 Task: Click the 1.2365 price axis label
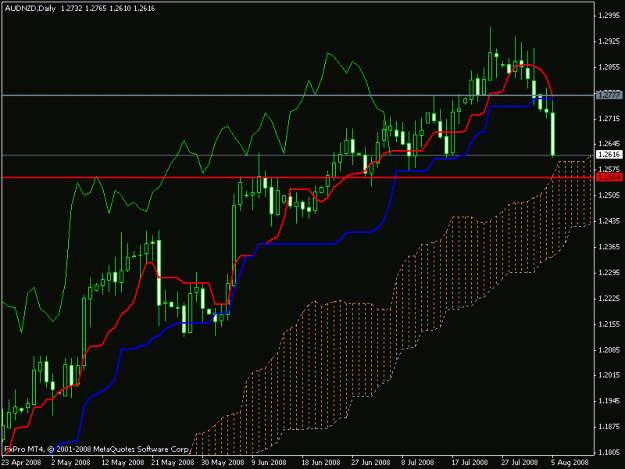[609, 247]
